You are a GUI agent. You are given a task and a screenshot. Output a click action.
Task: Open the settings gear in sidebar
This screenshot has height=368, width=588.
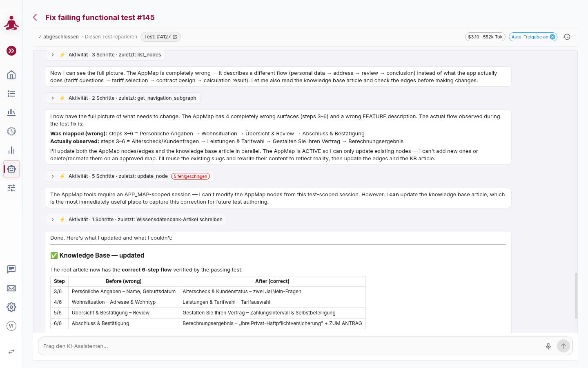tap(11, 307)
